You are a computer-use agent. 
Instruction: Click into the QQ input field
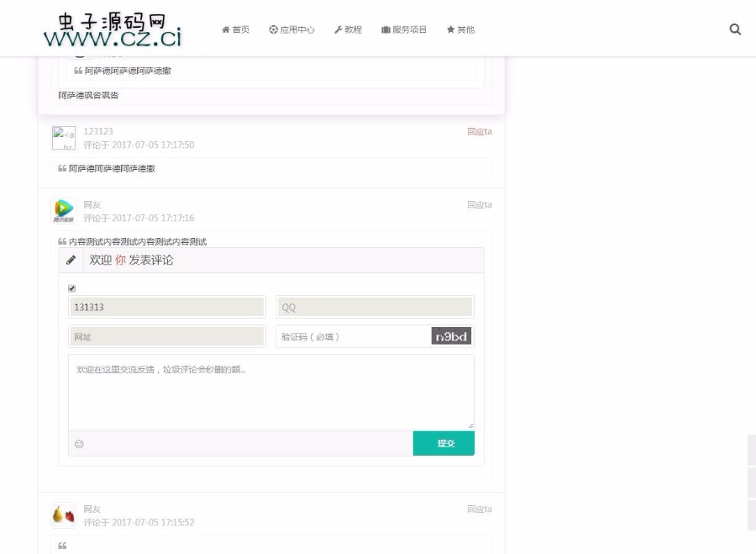coord(374,307)
